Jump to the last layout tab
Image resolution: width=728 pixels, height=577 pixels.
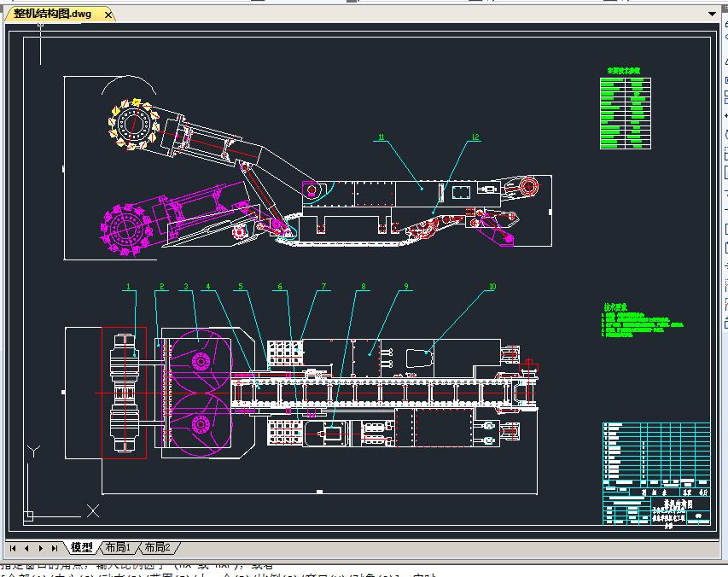55,548
